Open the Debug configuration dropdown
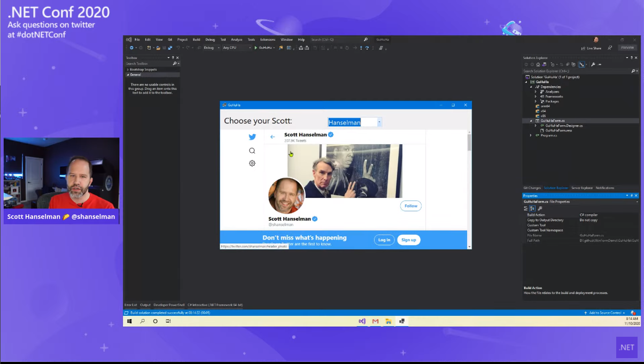This screenshot has height=364, width=644. pos(211,48)
